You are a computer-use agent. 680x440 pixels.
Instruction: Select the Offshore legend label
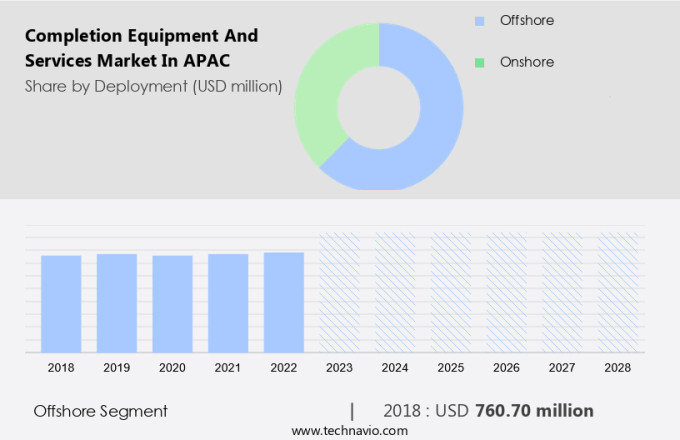click(x=526, y=21)
